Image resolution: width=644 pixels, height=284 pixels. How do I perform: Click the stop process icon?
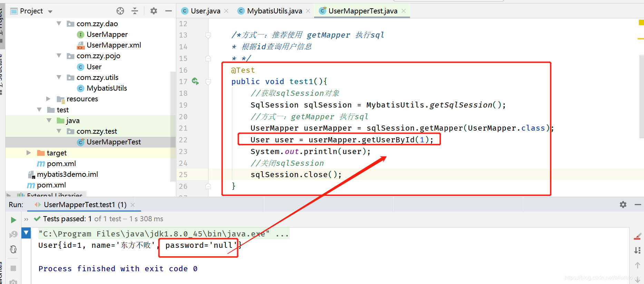pyautogui.click(x=13, y=268)
